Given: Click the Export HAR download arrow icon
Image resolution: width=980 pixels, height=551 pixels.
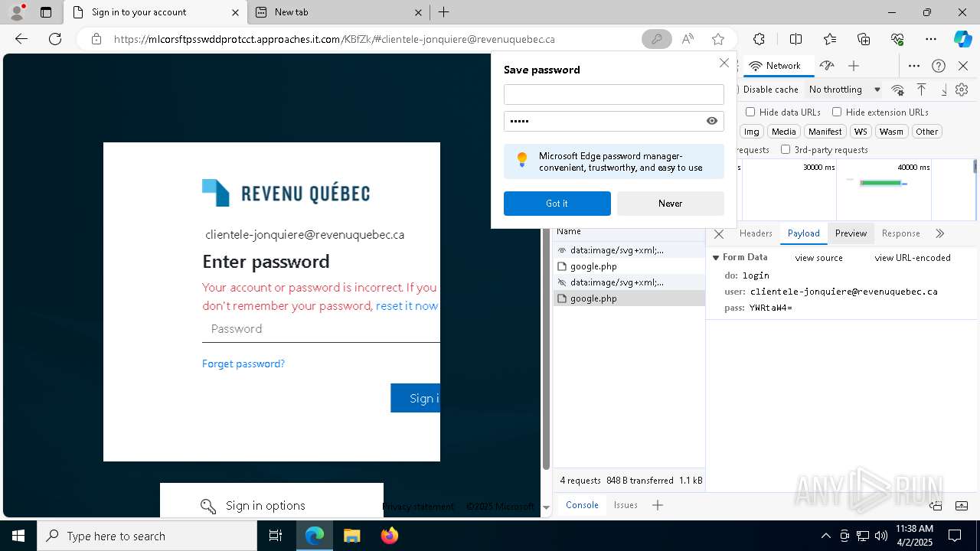Looking at the screenshot, I should click(x=944, y=90).
